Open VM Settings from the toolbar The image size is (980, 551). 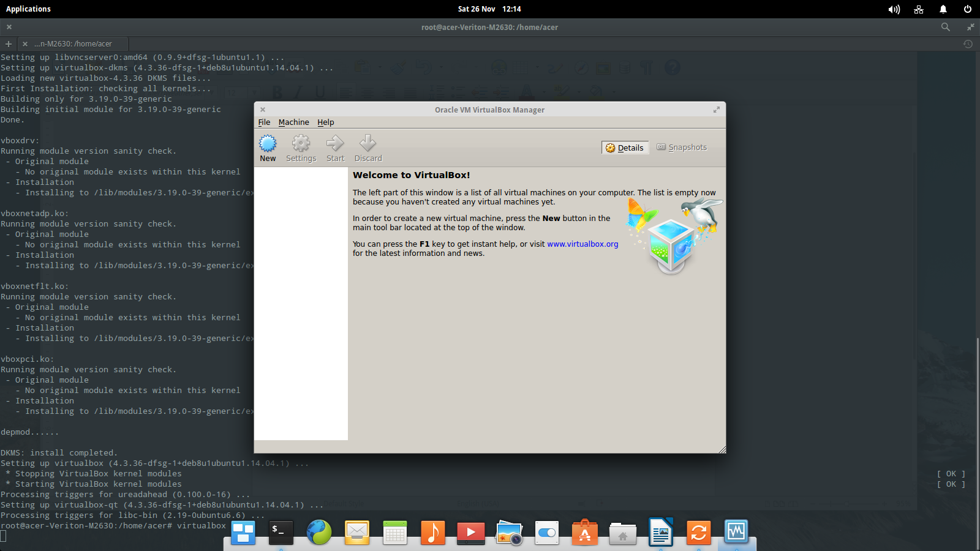(301, 148)
